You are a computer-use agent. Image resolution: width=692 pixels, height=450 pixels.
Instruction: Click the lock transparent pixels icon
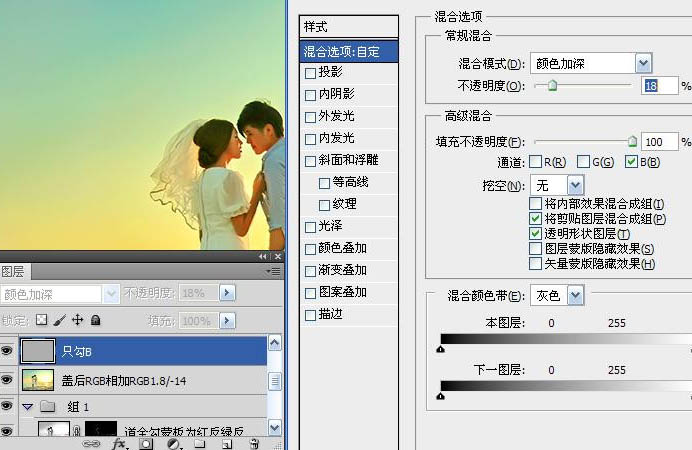pyautogui.click(x=42, y=321)
